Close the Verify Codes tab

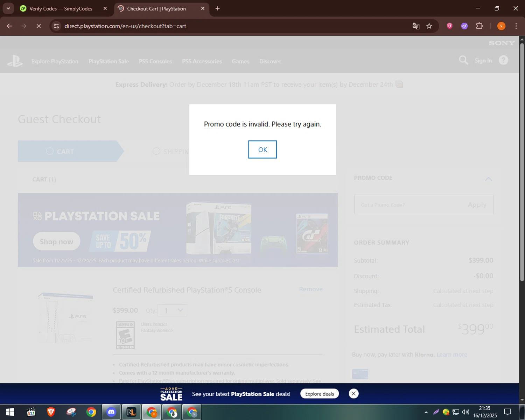click(105, 8)
